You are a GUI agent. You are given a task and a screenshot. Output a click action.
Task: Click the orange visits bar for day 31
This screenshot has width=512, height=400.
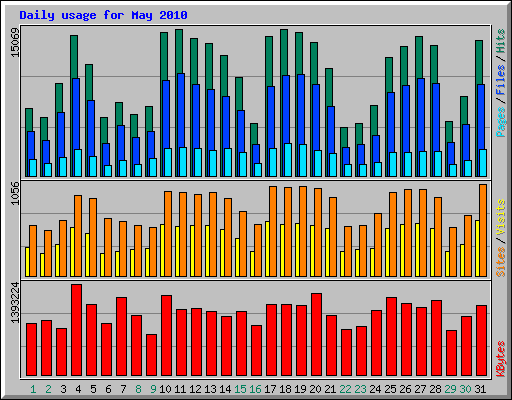(x=483, y=231)
